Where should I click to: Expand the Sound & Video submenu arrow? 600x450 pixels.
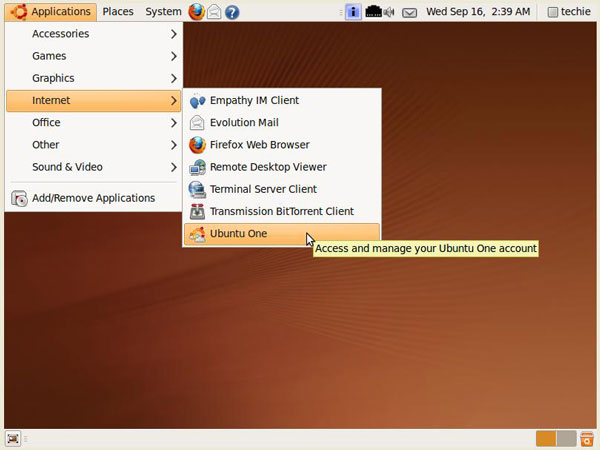coord(174,167)
